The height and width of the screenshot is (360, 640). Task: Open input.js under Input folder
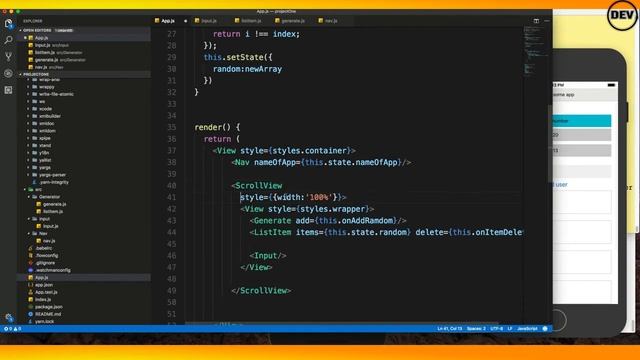tap(50, 226)
